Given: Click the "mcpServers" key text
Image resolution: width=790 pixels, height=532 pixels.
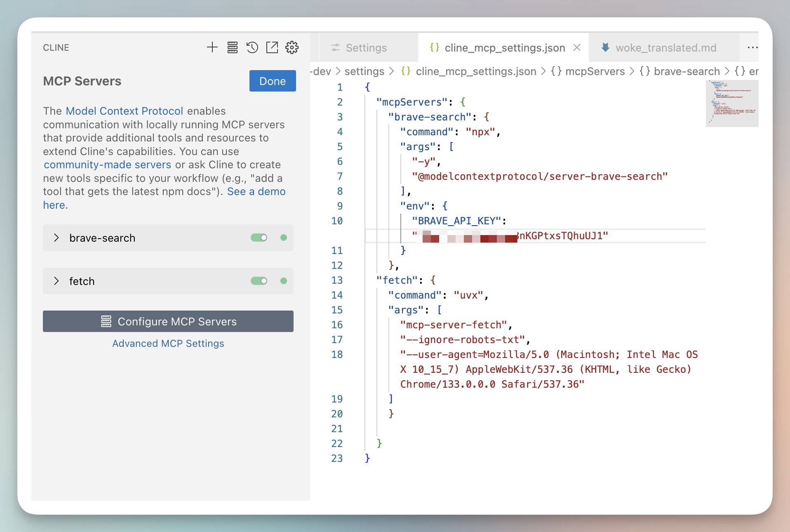Looking at the screenshot, I should point(412,102).
